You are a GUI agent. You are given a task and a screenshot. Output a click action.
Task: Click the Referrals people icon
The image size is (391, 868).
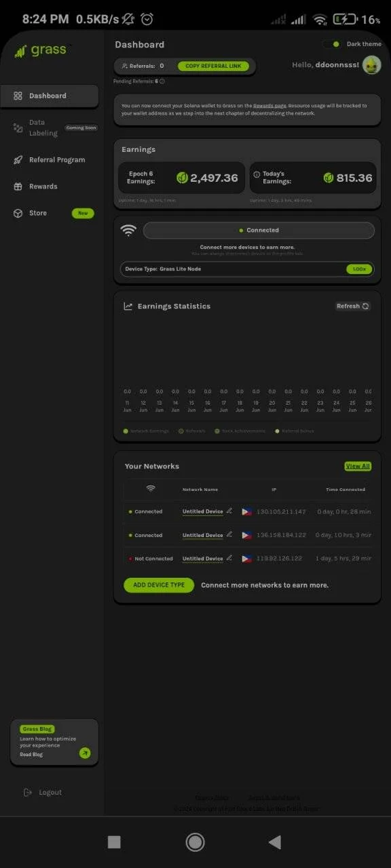click(125, 66)
